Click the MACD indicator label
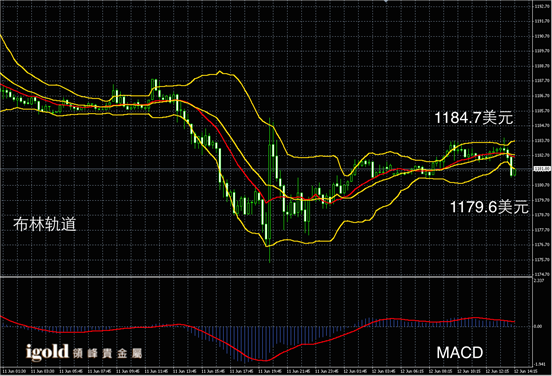This screenshot has height=376, width=552. [460, 353]
